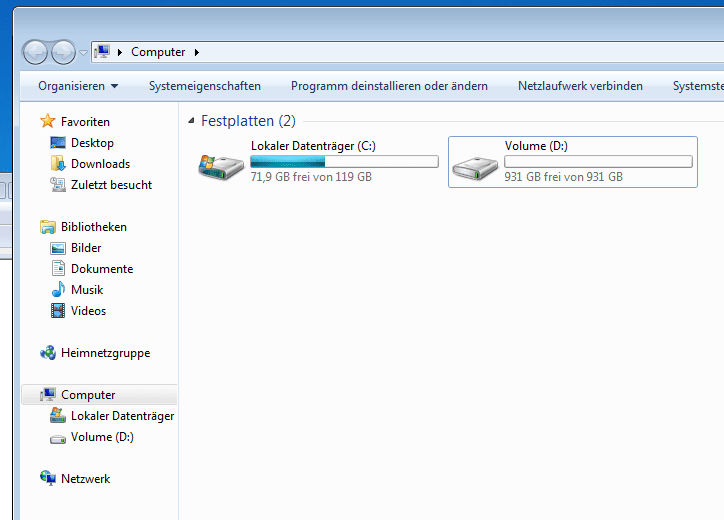Open Desktop from the Favoriten list
Image resolution: width=724 pixels, height=520 pixels.
pyautogui.click(x=92, y=143)
